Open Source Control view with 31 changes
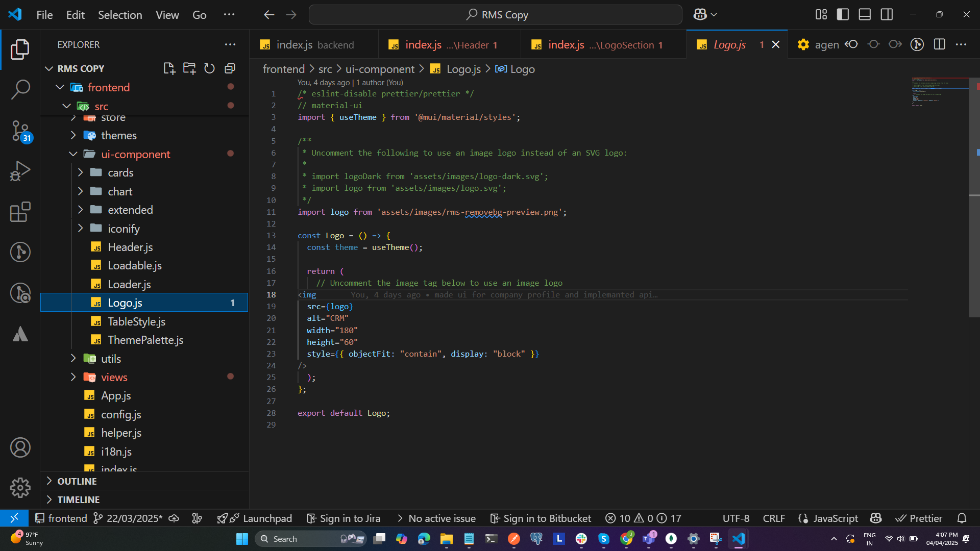980x551 pixels. click(20, 131)
